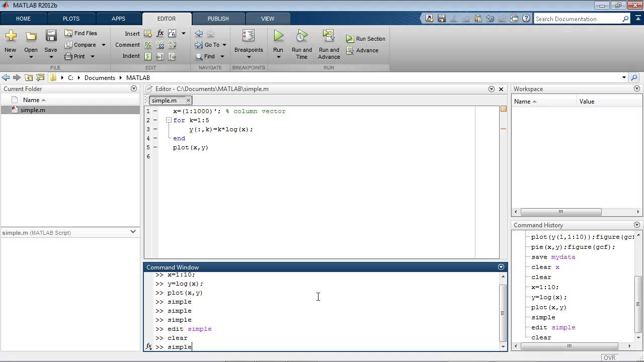Click the Insert section icon
This screenshot has height=362, width=644.
(148, 34)
